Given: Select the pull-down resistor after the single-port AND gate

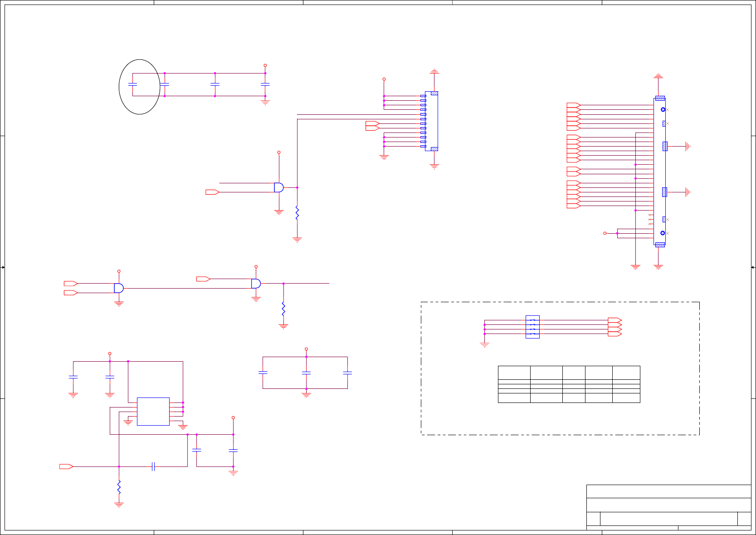Looking at the screenshot, I should [283, 309].
